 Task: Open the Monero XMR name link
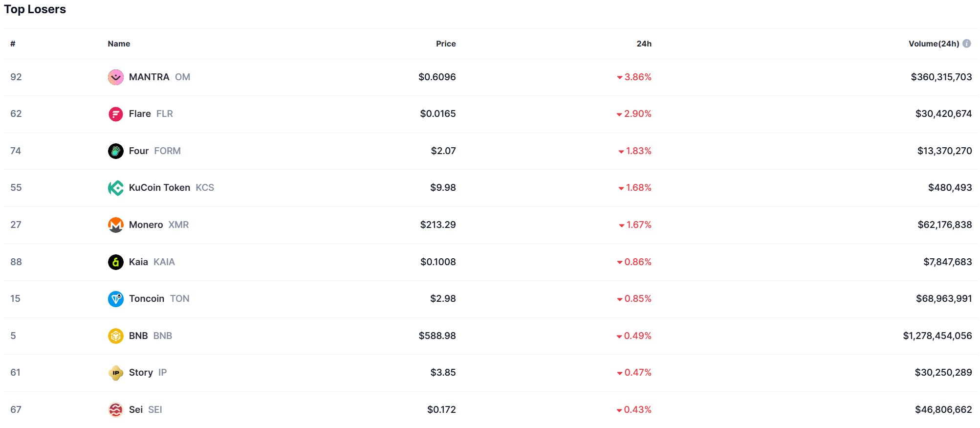pyautogui.click(x=146, y=225)
